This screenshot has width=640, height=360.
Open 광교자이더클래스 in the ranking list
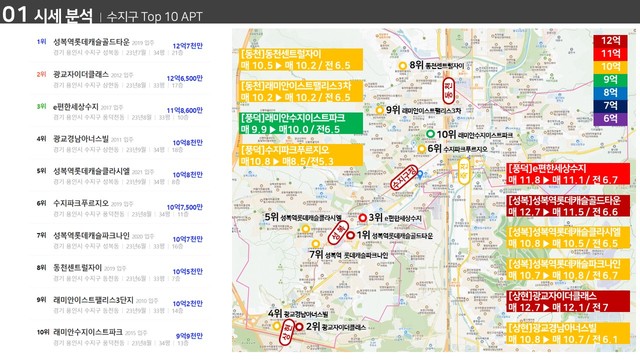tap(81, 74)
